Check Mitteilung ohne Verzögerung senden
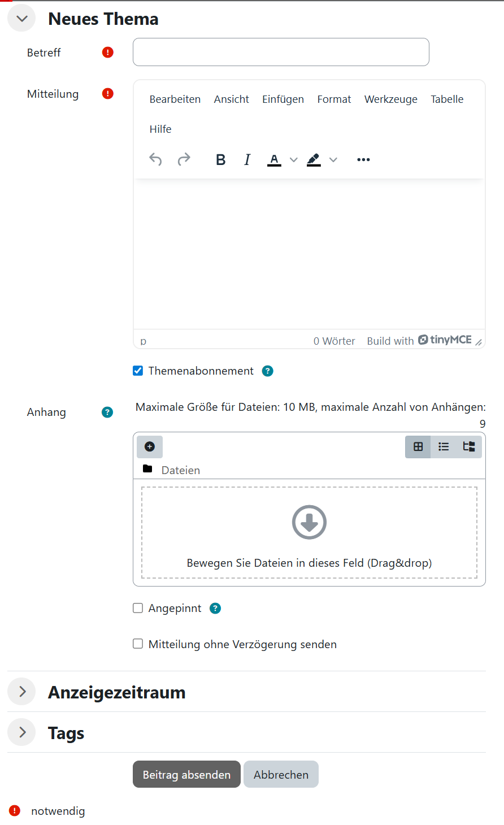504x825 pixels. coord(138,644)
